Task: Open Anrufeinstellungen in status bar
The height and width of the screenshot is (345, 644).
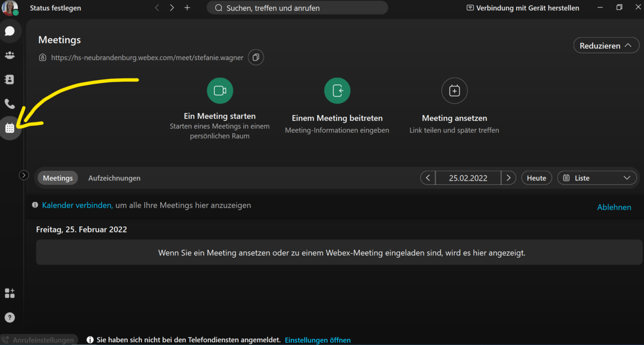Action: (39, 340)
